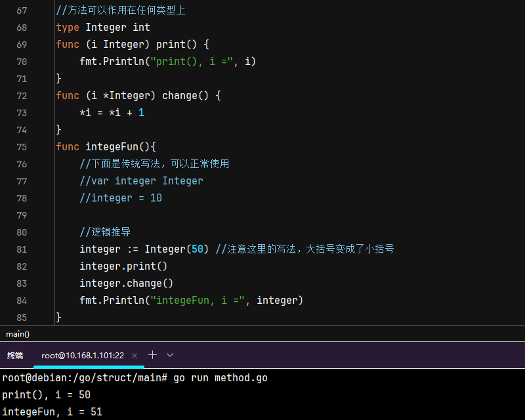
Task: Click the change() method name on line 72
Action: click(x=182, y=96)
